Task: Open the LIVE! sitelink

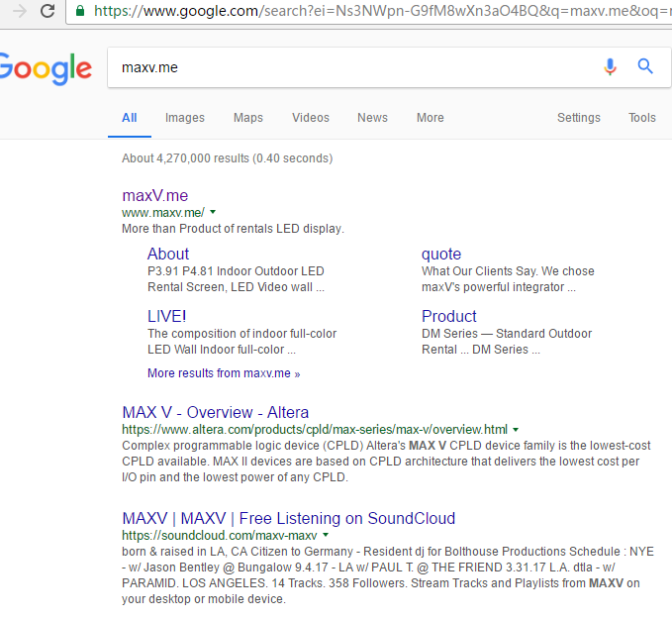Action: [x=166, y=316]
